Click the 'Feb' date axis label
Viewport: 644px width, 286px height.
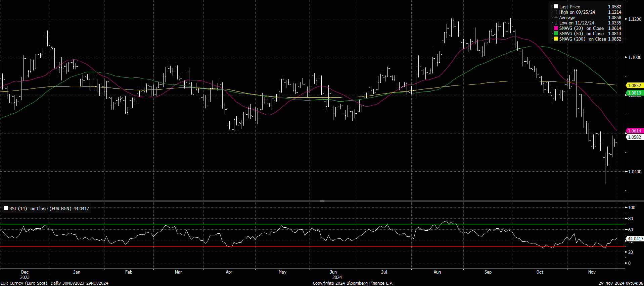tap(129, 272)
